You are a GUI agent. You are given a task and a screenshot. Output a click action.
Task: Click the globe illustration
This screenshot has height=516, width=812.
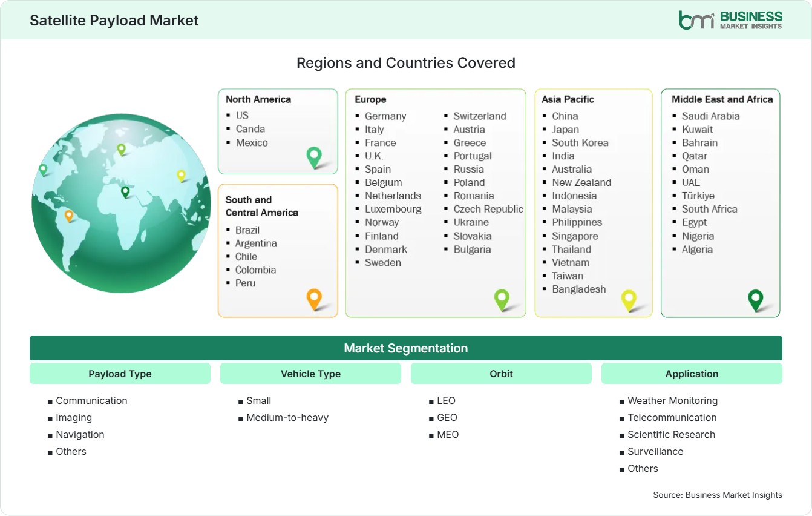pos(121,203)
